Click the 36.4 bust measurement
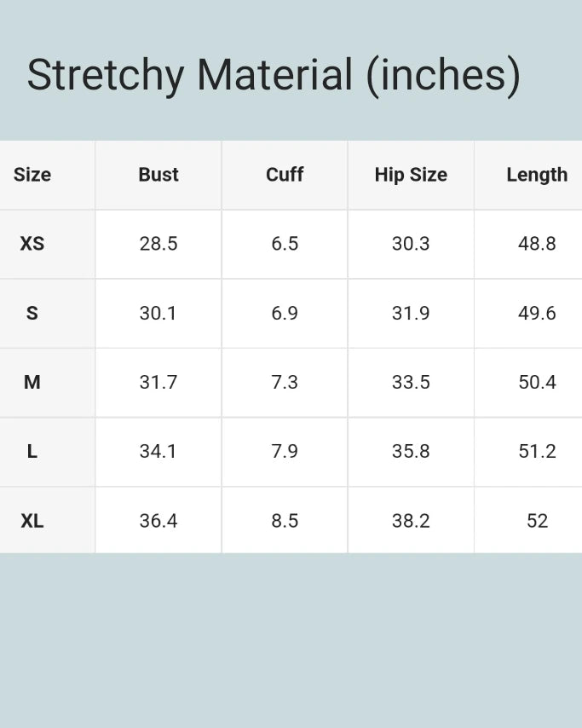 click(x=158, y=520)
